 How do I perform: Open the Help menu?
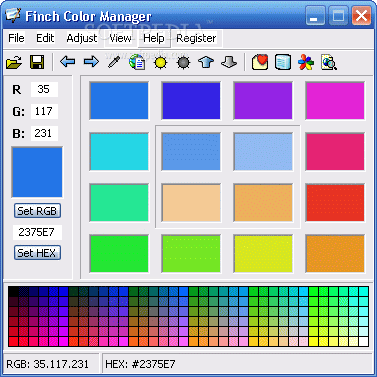pos(154,38)
